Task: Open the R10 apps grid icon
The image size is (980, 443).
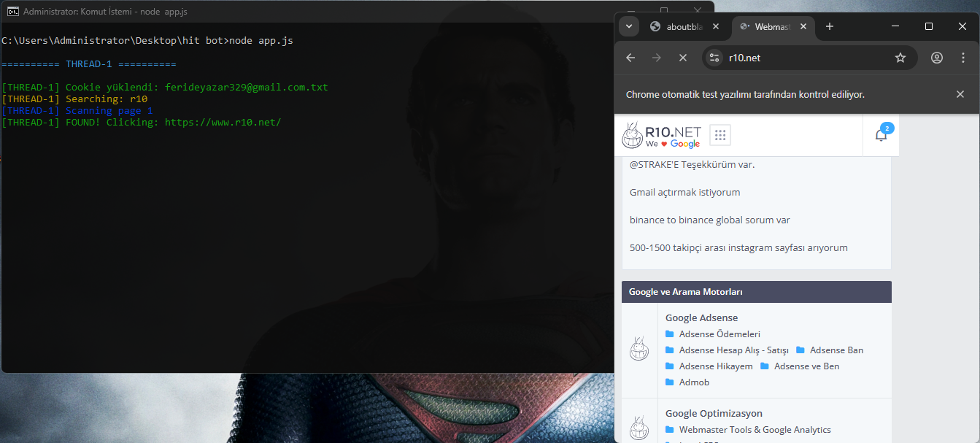Action: 719,135
